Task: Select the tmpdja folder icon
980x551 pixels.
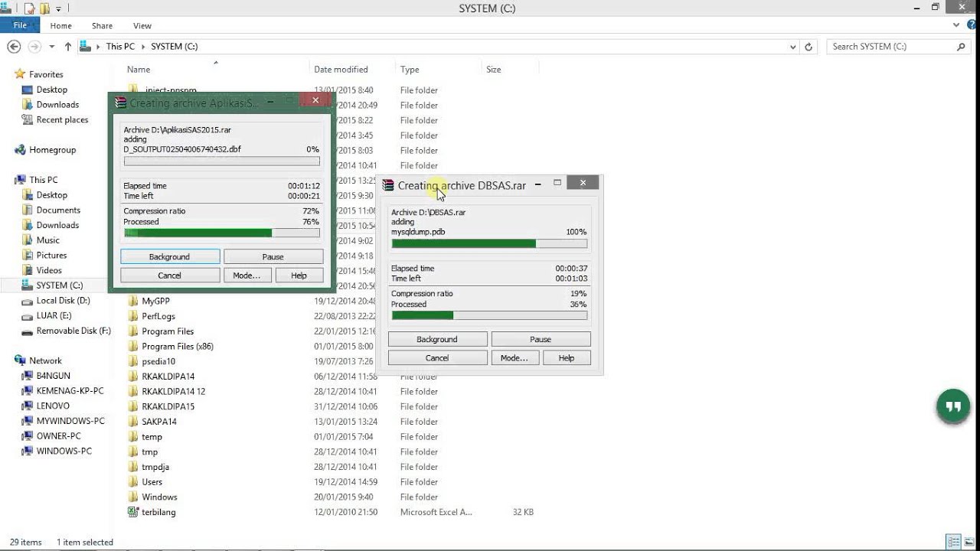Action: coord(133,467)
